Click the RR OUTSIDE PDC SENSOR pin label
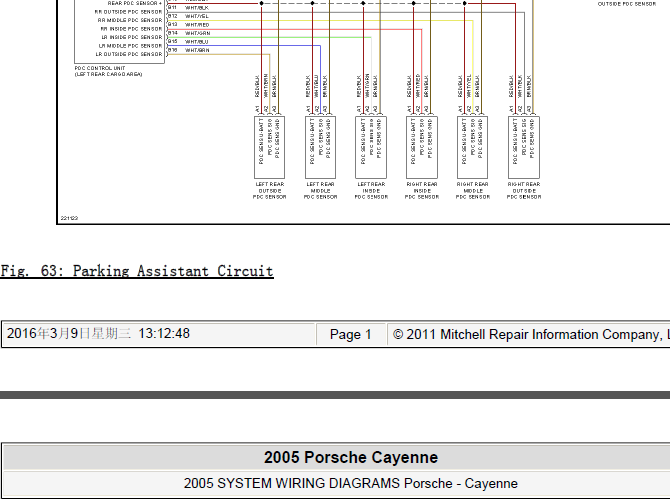Image resolution: width=670 pixels, height=499 pixels. coord(128,12)
